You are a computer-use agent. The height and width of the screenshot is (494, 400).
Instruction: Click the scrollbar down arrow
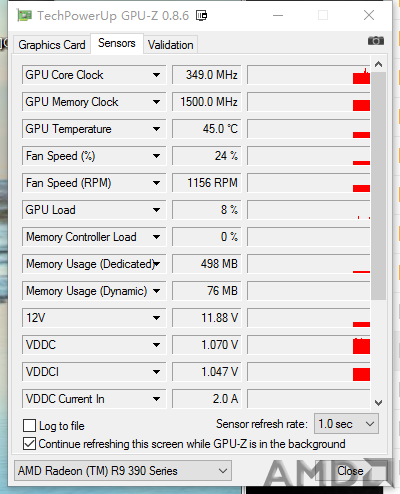click(378, 403)
